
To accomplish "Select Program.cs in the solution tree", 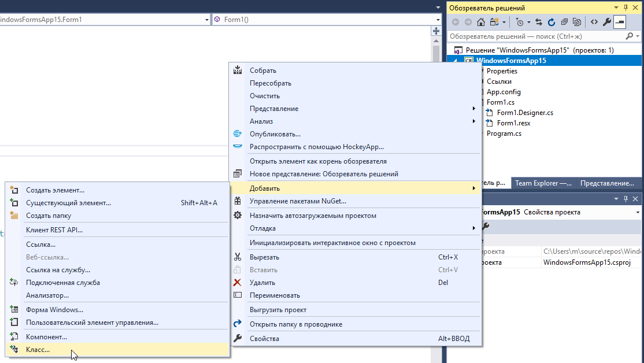I will click(504, 134).
